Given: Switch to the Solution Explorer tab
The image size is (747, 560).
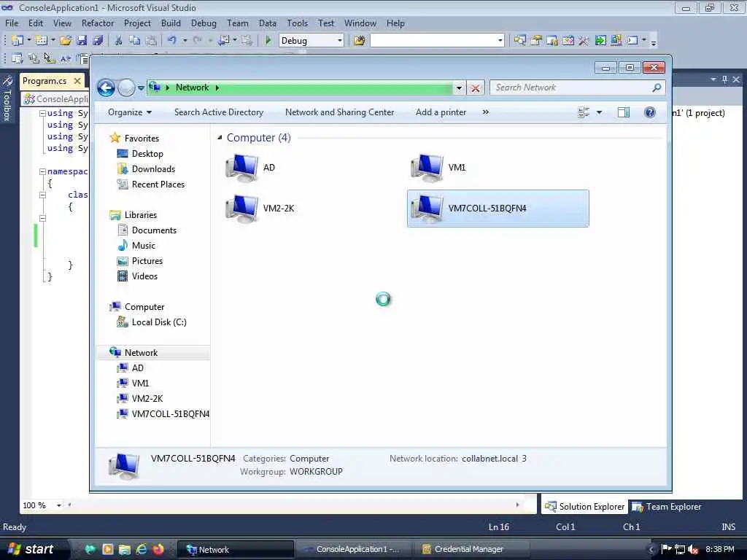Looking at the screenshot, I should [584, 507].
